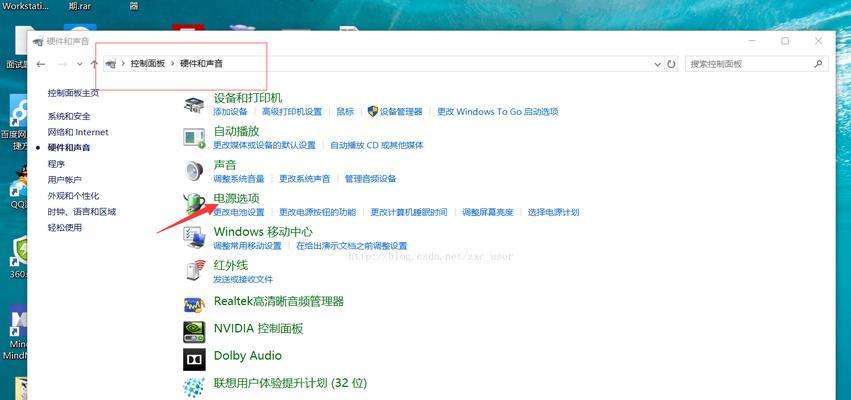851x400 pixels.
Task: Click the Sound (声音) speaker icon
Action: pyautogui.click(x=194, y=171)
